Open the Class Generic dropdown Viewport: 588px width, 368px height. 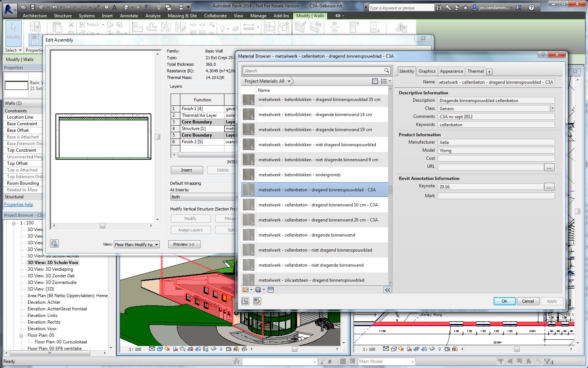pyautogui.click(x=552, y=108)
